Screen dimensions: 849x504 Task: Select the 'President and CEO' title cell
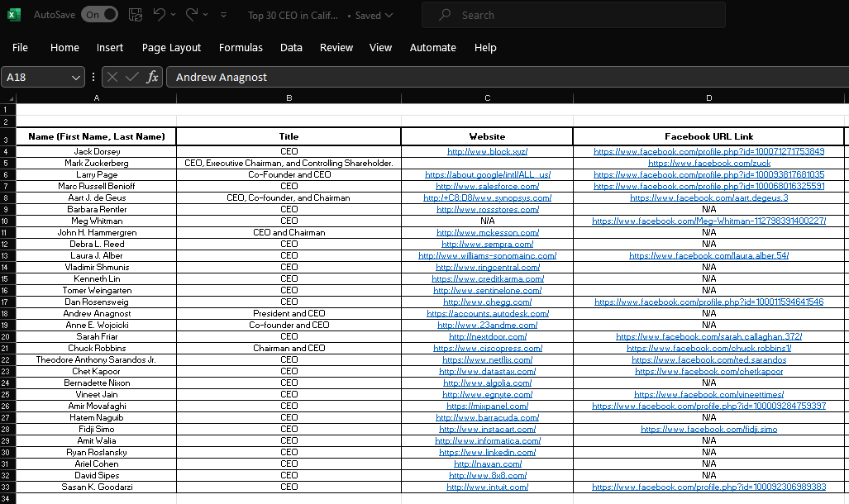click(x=289, y=313)
